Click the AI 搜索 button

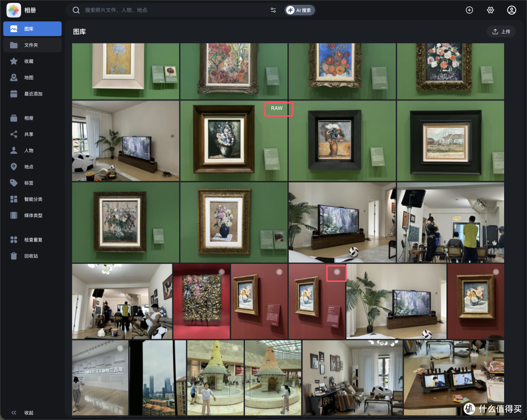tap(300, 10)
